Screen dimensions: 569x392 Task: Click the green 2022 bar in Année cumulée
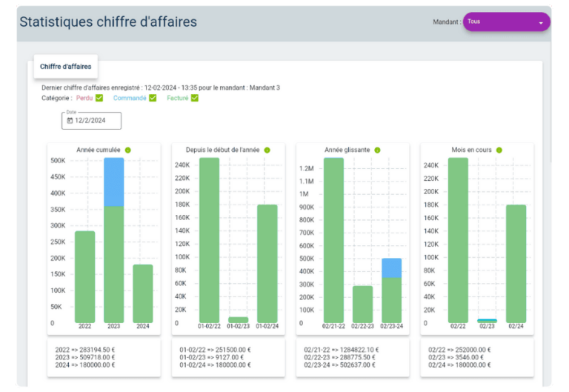pos(85,278)
